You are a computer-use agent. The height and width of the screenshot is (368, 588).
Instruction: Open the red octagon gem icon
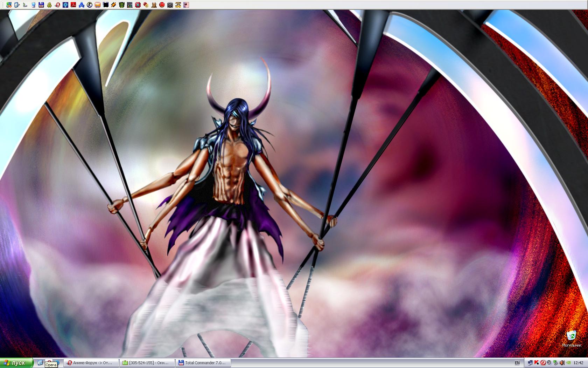(138, 5)
